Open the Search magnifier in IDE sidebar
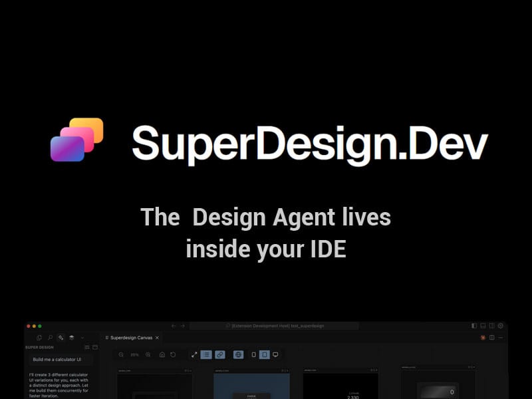The width and height of the screenshot is (532, 399). coord(50,338)
